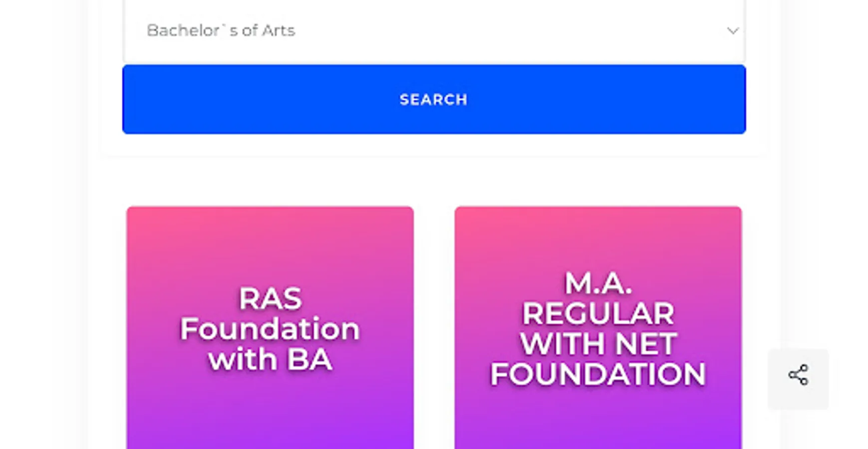This screenshot has width=868, height=449.
Task: Expand the course dropdown chevron arrow
Action: [x=732, y=31]
